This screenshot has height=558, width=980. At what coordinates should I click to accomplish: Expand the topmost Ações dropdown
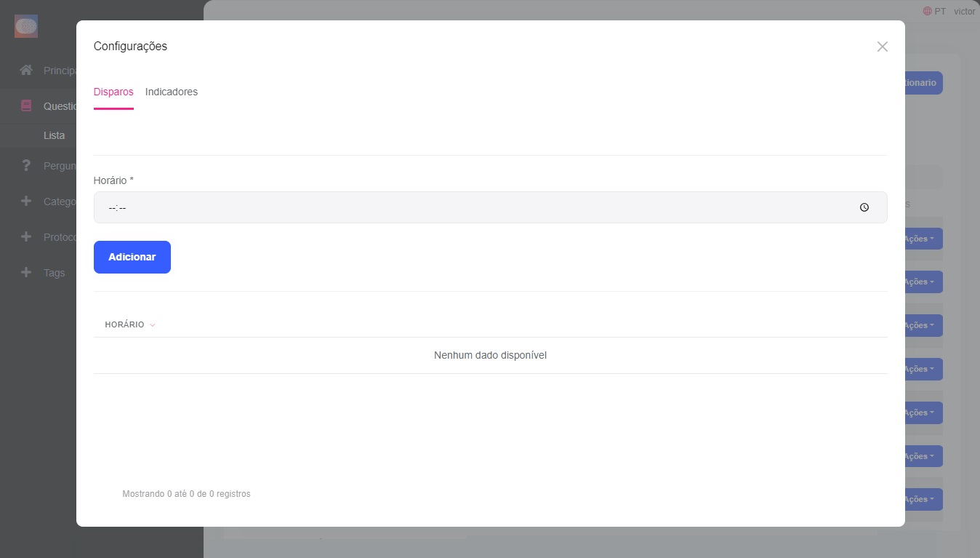[923, 239]
